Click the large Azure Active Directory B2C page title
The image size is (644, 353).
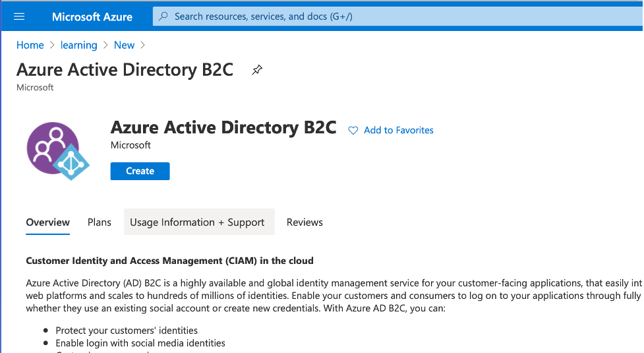(125, 69)
